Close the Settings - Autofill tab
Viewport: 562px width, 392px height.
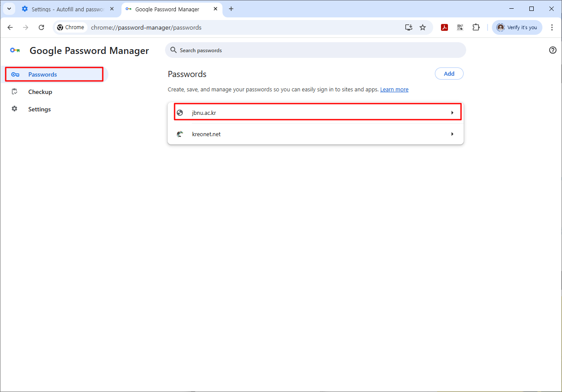[x=112, y=9]
